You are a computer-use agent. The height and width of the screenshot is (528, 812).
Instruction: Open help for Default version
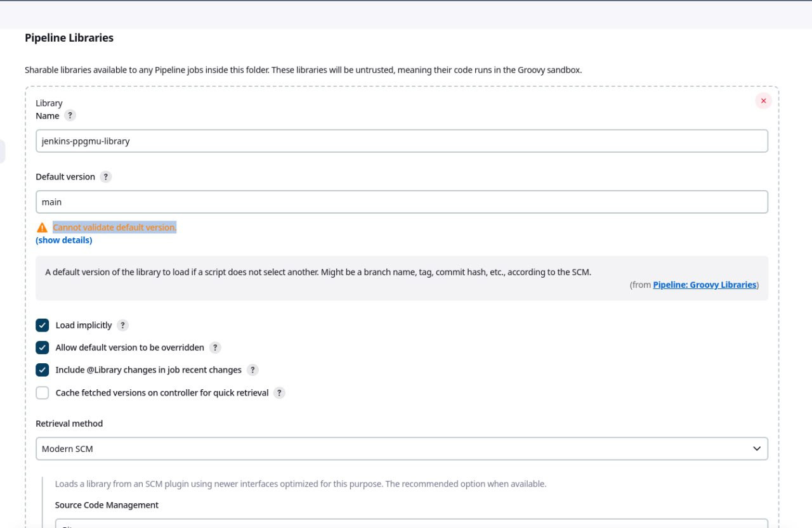106,177
